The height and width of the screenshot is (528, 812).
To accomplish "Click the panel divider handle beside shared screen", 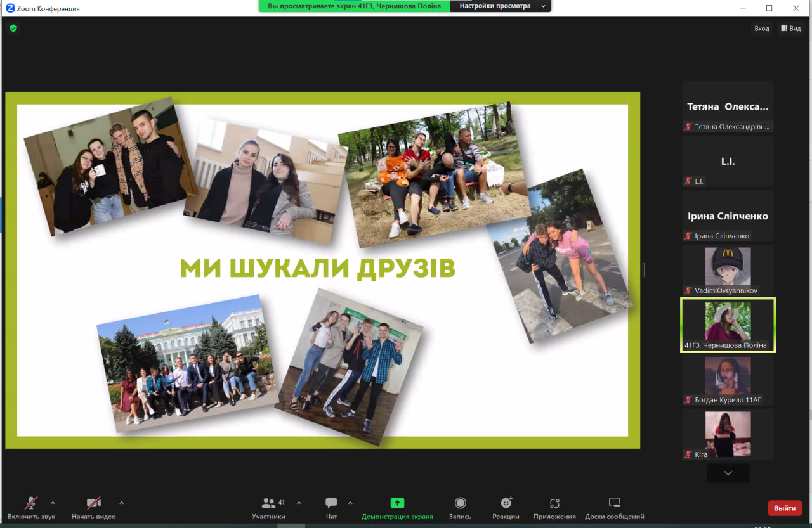I will pos(643,270).
